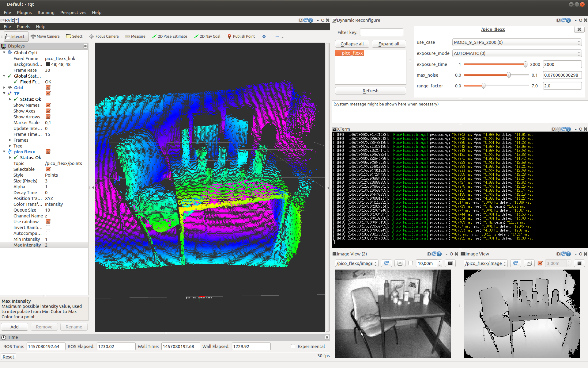Choose the 2D Pose Estimate tool
The width and height of the screenshot is (588, 368).
(x=169, y=36)
